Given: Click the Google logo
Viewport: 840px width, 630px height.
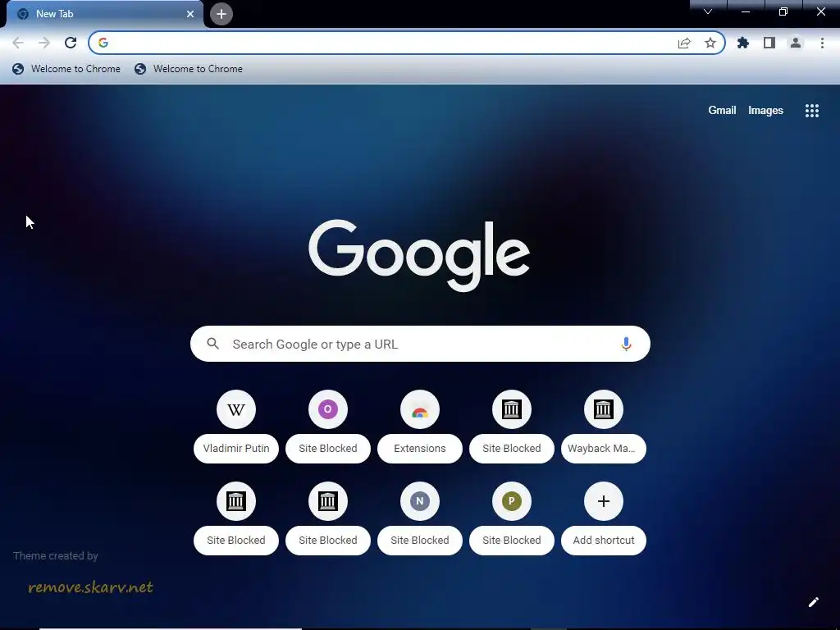Looking at the screenshot, I should (x=419, y=255).
